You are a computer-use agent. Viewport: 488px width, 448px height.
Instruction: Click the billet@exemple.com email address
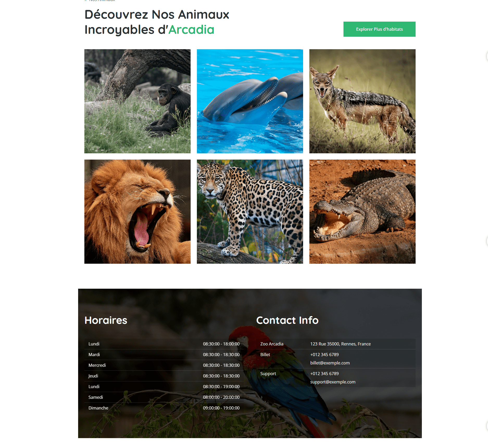point(330,363)
